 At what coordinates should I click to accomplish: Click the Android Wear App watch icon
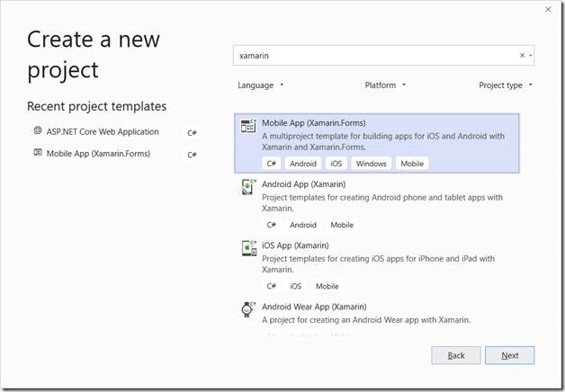click(247, 309)
